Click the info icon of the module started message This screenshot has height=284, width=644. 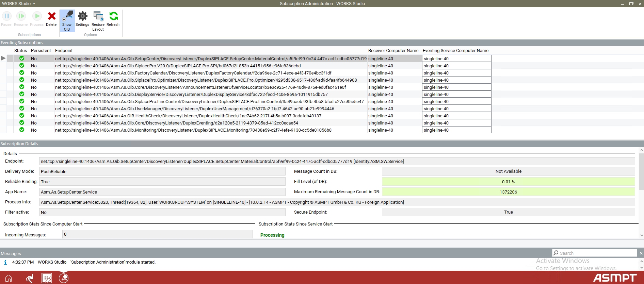tap(5, 262)
